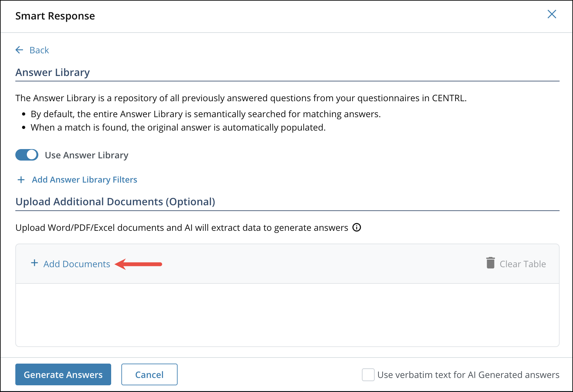The height and width of the screenshot is (392, 573).
Task: Click the Upload Additional Documents heading
Action: coord(115,201)
